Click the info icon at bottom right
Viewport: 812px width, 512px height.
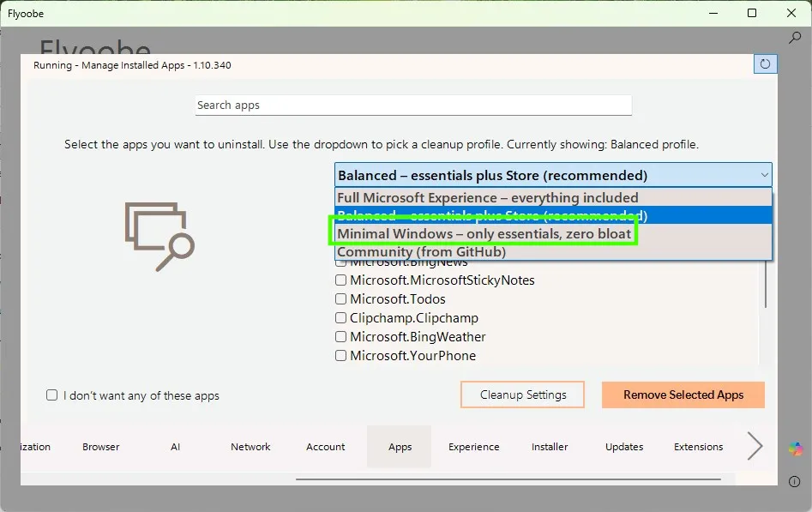coord(796,482)
